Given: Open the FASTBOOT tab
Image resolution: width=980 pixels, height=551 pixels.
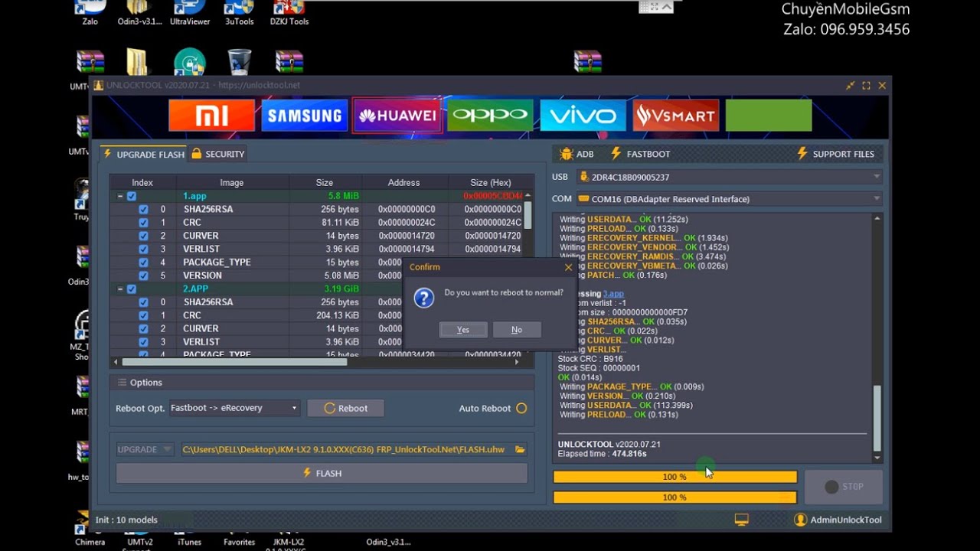Looking at the screenshot, I should (x=640, y=154).
